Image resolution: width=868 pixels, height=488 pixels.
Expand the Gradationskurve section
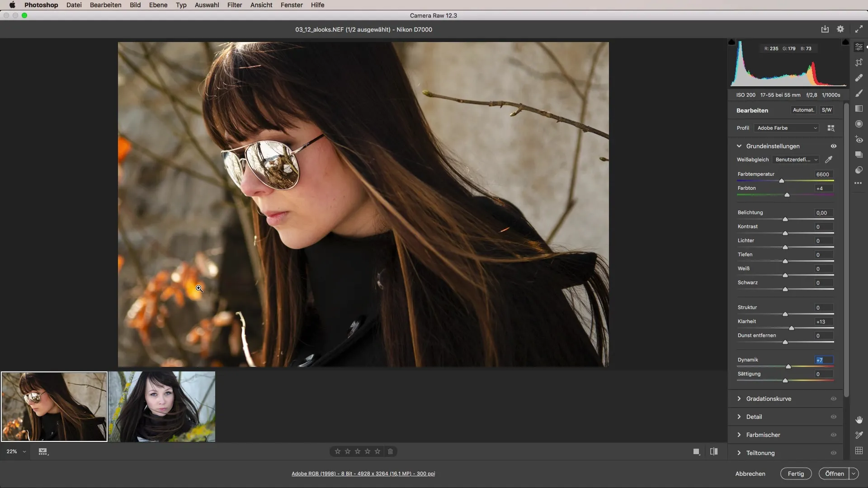739,399
